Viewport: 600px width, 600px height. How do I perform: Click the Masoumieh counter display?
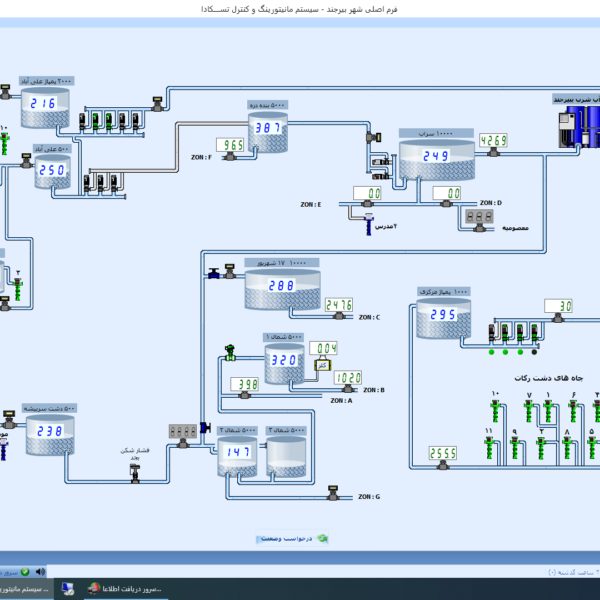click(x=481, y=216)
